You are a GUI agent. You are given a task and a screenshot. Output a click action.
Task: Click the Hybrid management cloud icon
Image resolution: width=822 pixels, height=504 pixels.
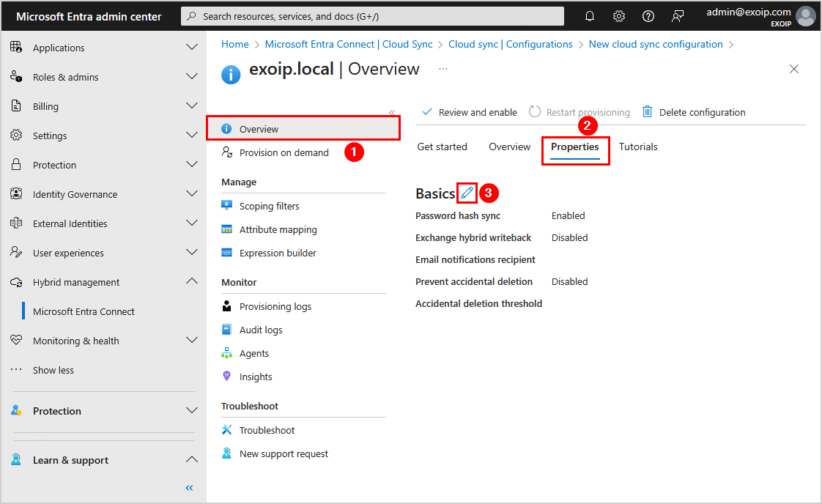click(x=16, y=282)
